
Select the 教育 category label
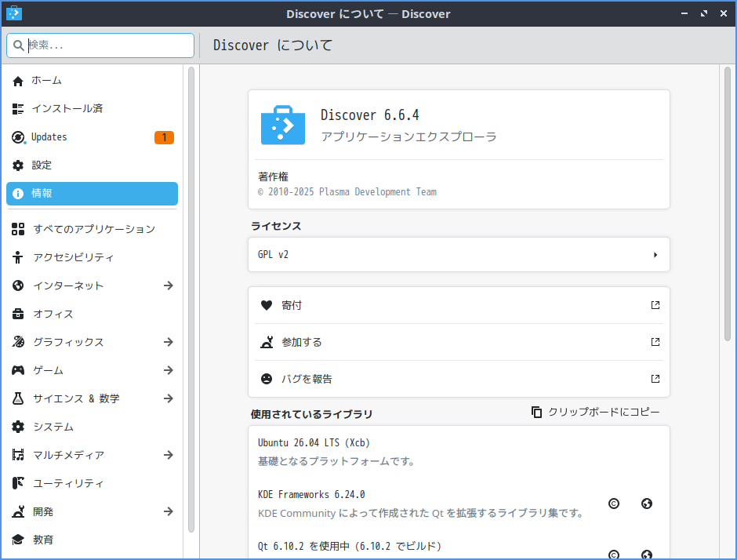tap(43, 540)
